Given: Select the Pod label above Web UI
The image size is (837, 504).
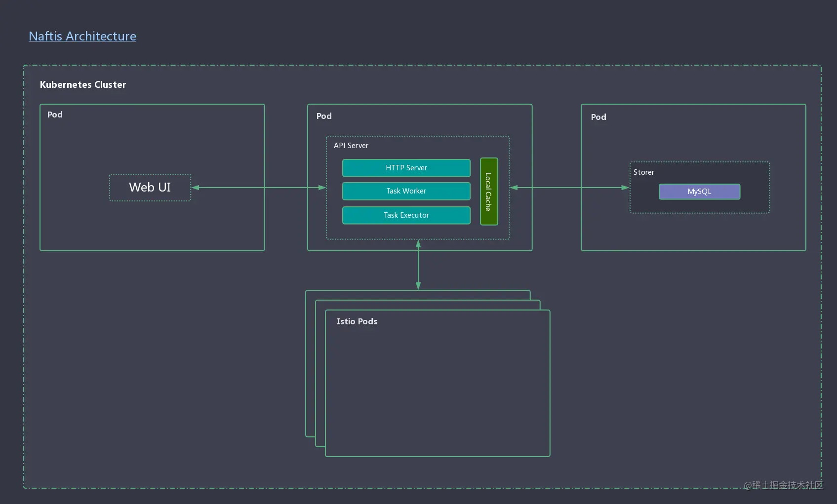Looking at the screenshot, I should 55,115.
